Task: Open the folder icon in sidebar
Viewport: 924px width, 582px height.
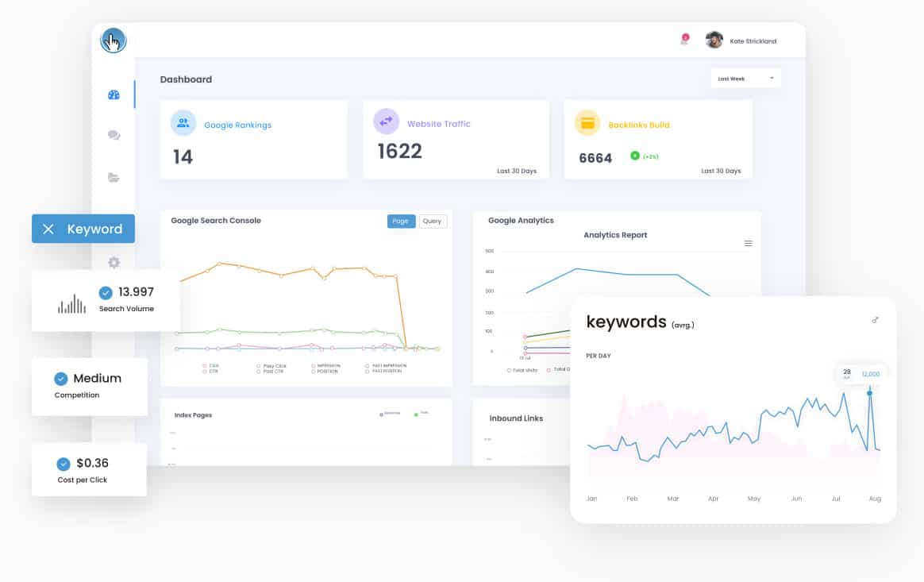Action: [x=114, y=178]
